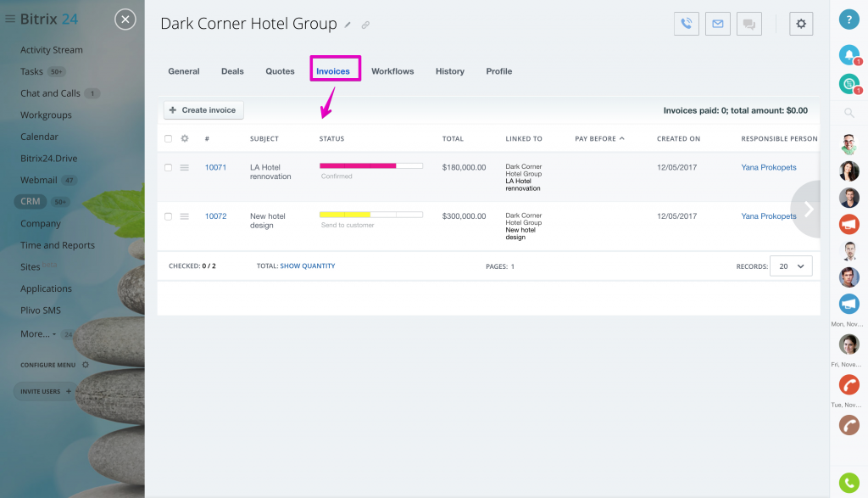
Task: Close the side panel with X button
Action: point(125,20)
